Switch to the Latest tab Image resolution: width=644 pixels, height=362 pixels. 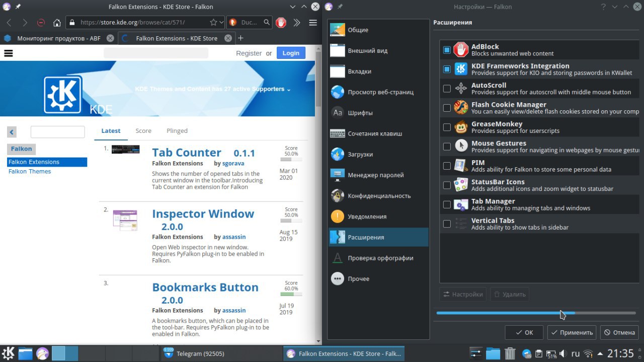tap(111, 130)
